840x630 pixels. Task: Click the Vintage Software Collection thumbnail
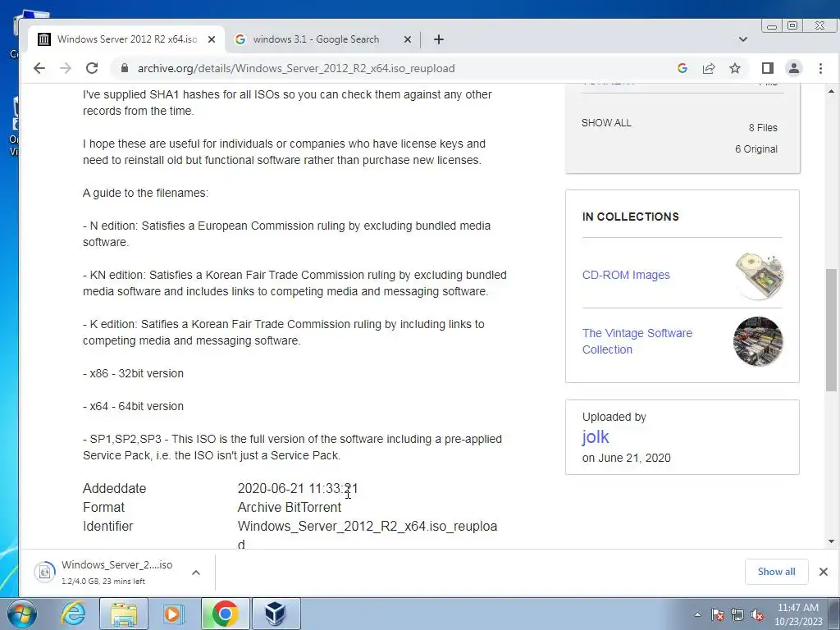tap(757, 341)
